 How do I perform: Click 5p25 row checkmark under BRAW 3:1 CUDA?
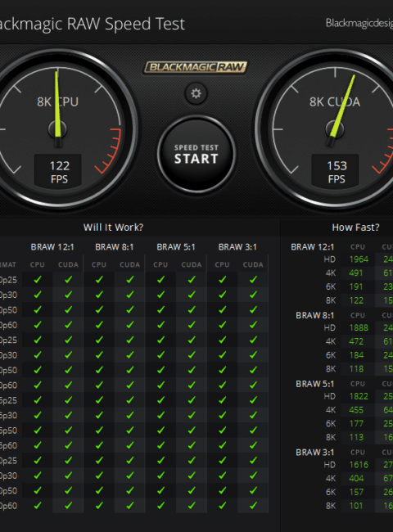coord(253,400)
